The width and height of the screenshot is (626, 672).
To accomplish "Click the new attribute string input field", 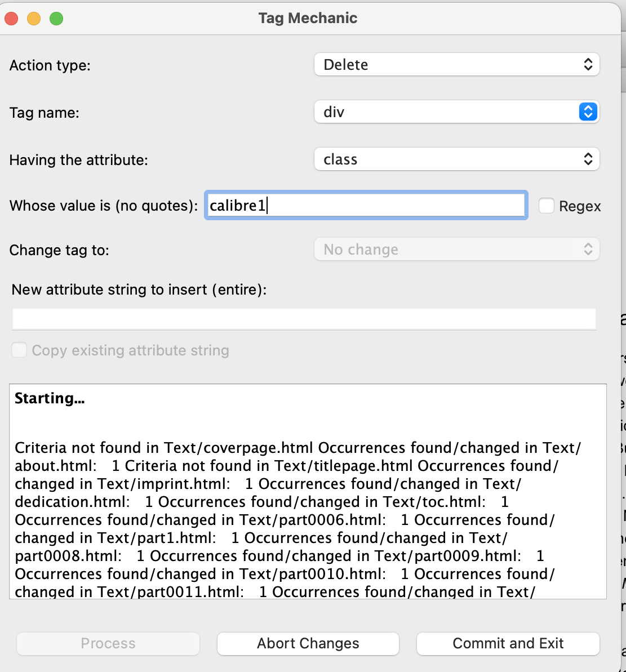I will tap(304, 319).
